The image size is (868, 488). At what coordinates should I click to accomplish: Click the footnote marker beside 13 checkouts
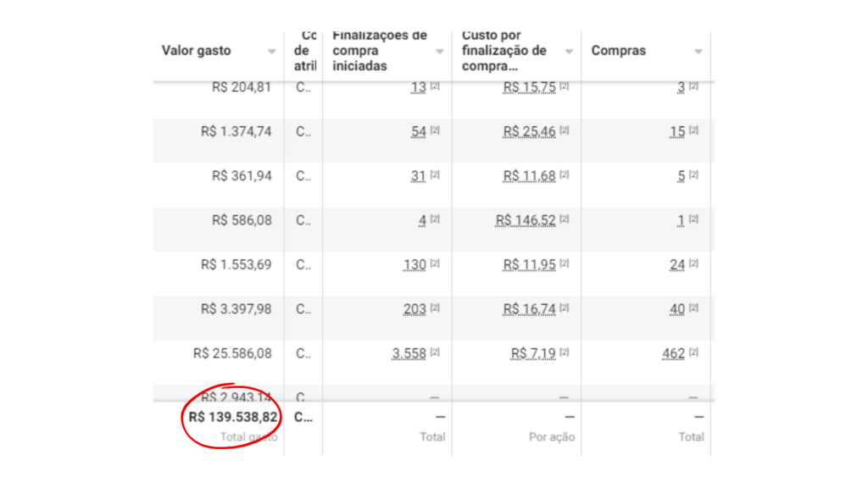435,86
